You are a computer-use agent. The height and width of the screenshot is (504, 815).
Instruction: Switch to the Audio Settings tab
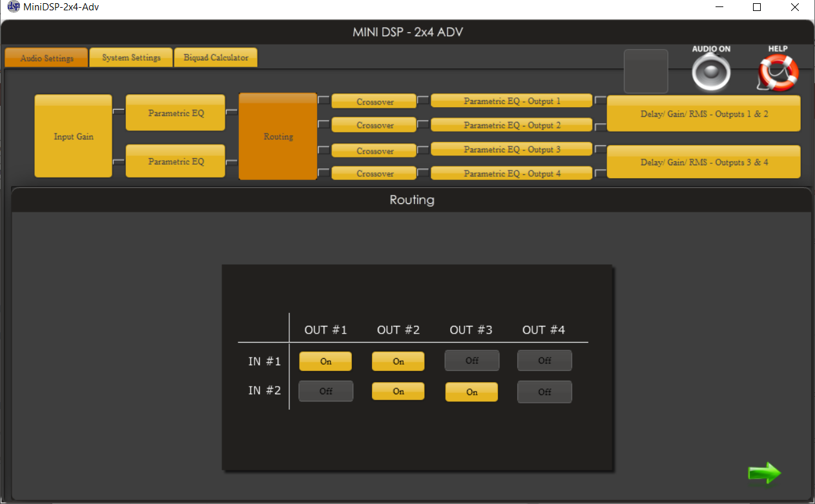[46, 58]
